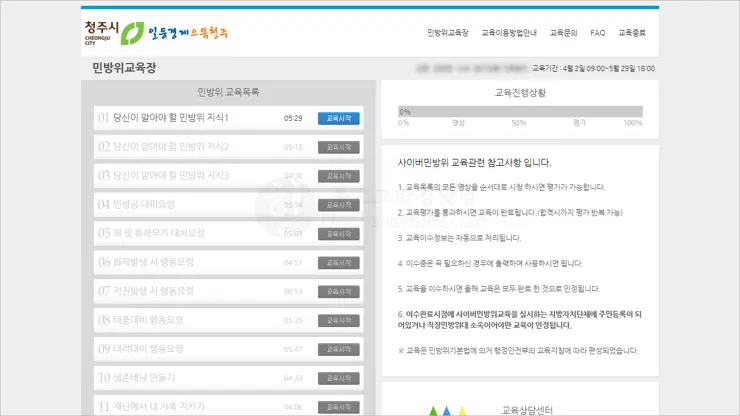Click the 평가 label under the progress bar

point(579,123)
